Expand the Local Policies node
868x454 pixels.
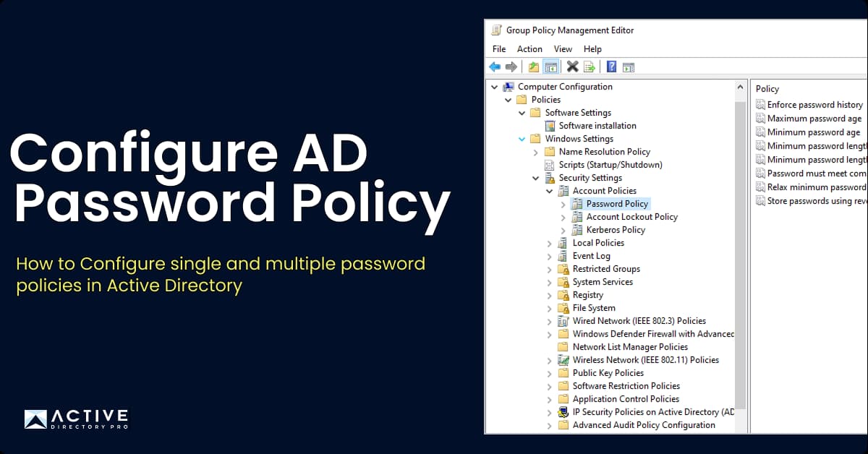550,243
